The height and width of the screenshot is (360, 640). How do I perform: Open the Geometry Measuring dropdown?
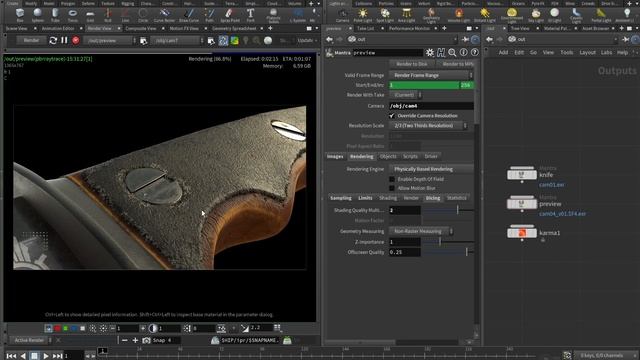coord(421,231)
